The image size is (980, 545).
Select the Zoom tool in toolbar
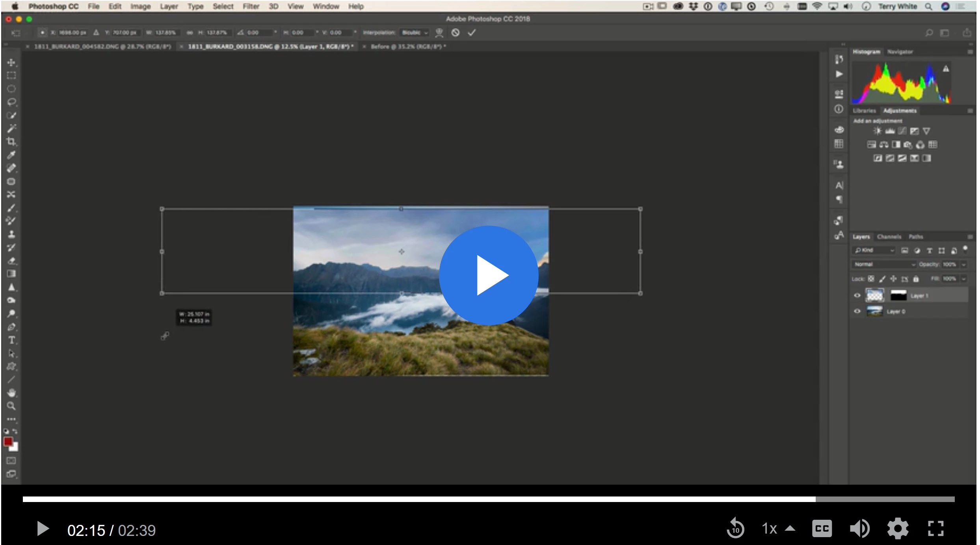click(x=11, y=406)
